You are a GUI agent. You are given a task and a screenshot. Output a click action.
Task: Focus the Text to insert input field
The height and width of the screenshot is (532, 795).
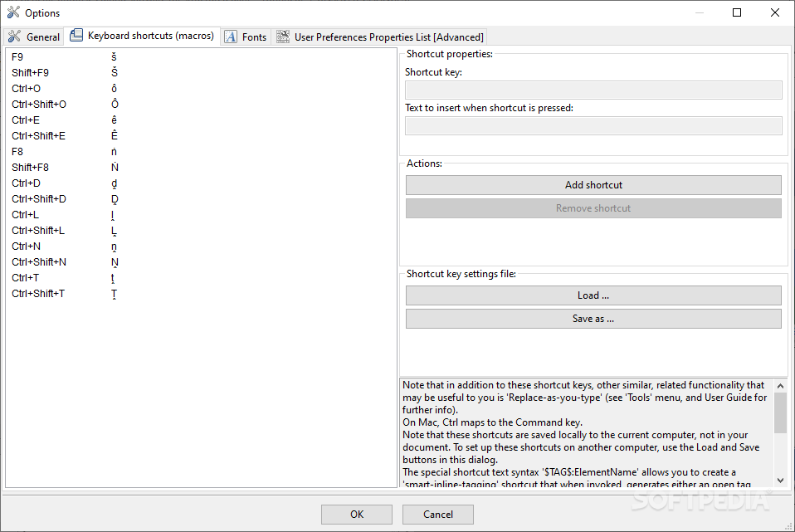point(593,126)
